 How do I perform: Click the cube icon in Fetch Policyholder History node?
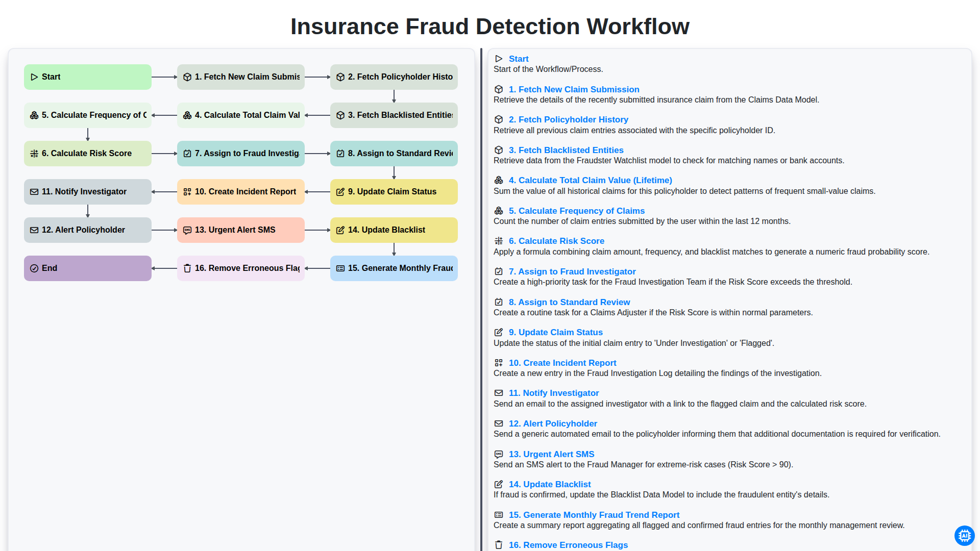click(340, 77)
